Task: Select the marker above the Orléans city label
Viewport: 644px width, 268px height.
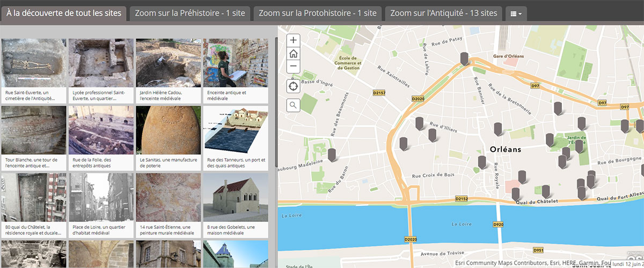Action: (498, 129)
